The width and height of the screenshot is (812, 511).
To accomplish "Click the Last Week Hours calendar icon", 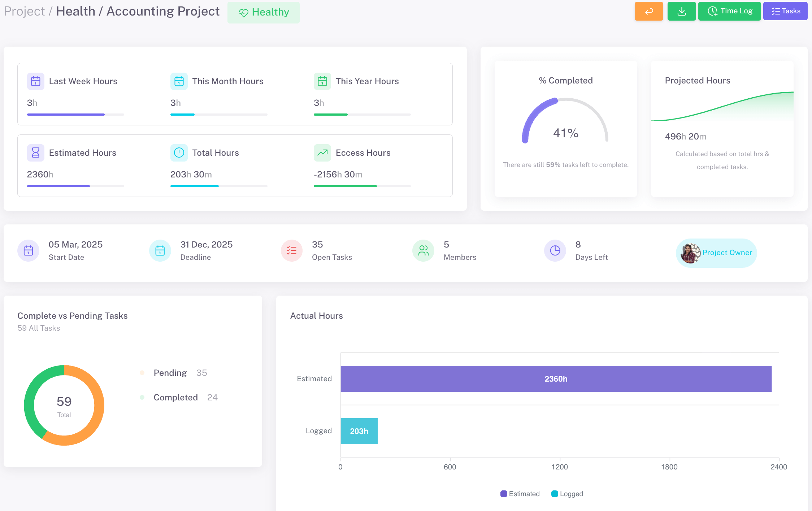I will click(x=35, y=81).
